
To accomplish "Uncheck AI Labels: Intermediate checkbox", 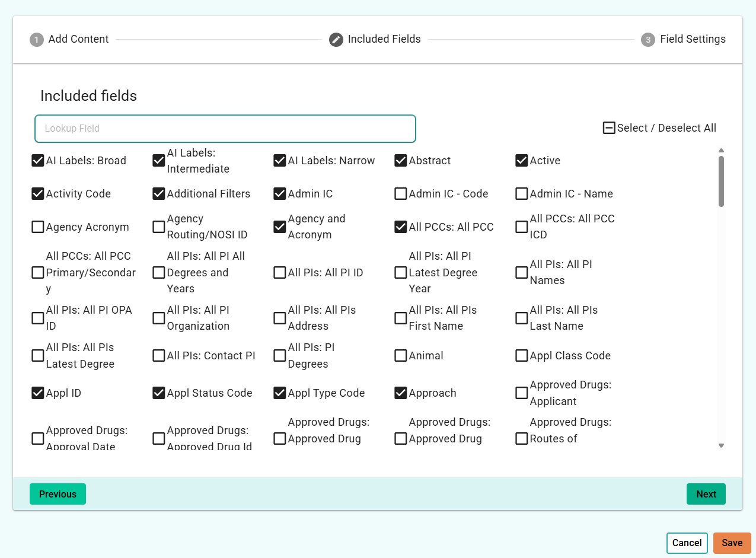I will 159,161.
